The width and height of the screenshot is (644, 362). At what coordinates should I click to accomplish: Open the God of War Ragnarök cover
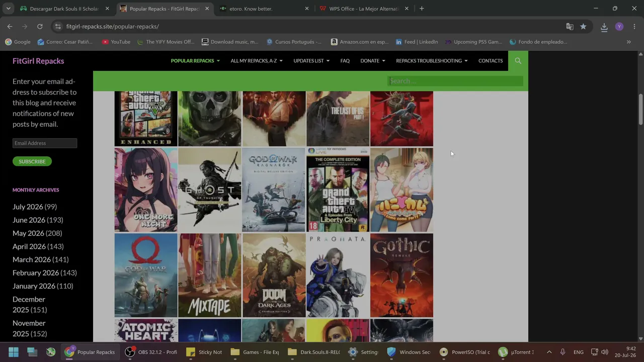click(x=274, y=190)
